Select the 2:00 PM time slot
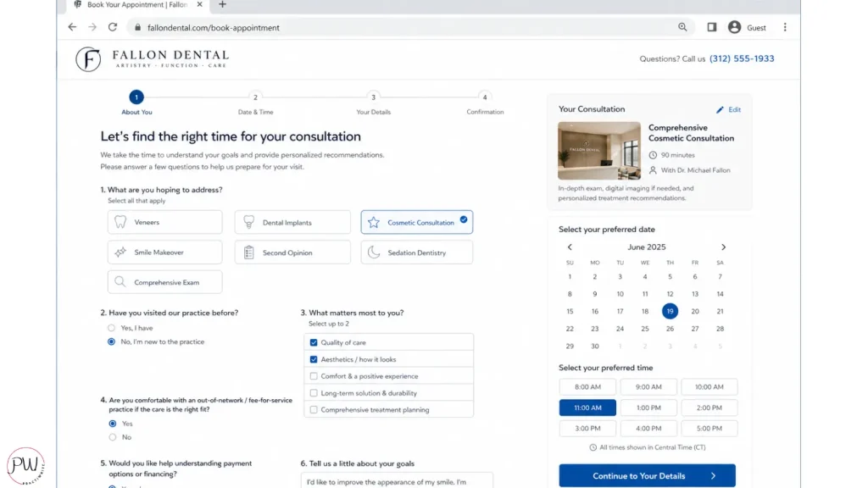Image resolution: width=868 pixels, height=488 pixels. point(709,408)
